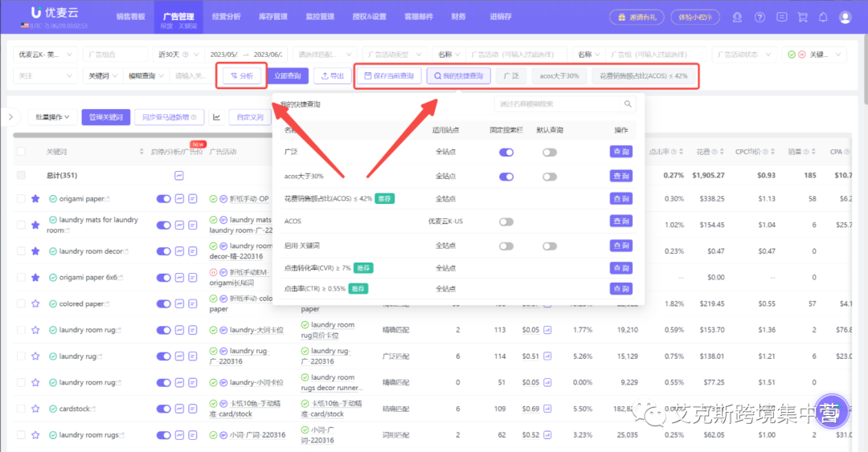Click the help question mark icon

[x=760, y=17]
